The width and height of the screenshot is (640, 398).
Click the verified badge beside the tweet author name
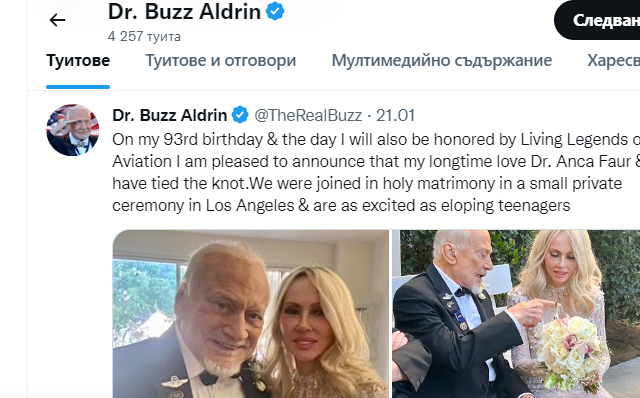[x=240, y=115]
